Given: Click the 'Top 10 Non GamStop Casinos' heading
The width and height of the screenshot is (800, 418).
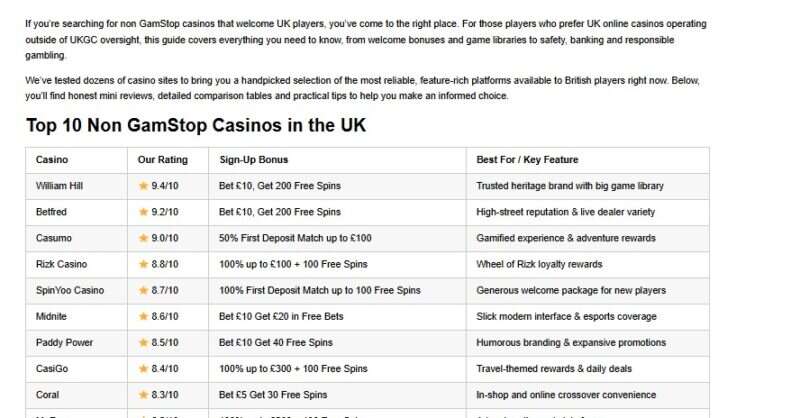Looking at the screenshot, I should (196, 126).
